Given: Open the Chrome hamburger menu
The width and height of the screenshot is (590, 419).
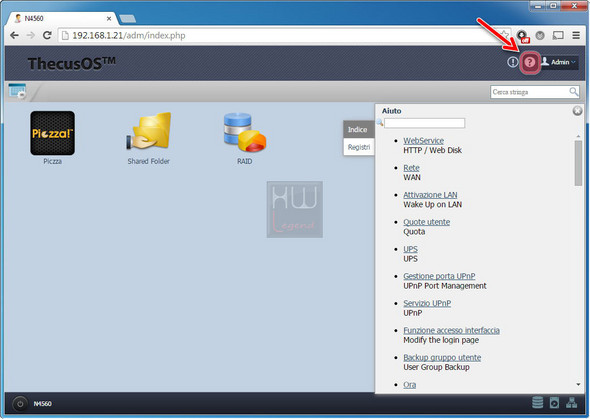Looking at the screenshot, I should [x=576, y=35].
